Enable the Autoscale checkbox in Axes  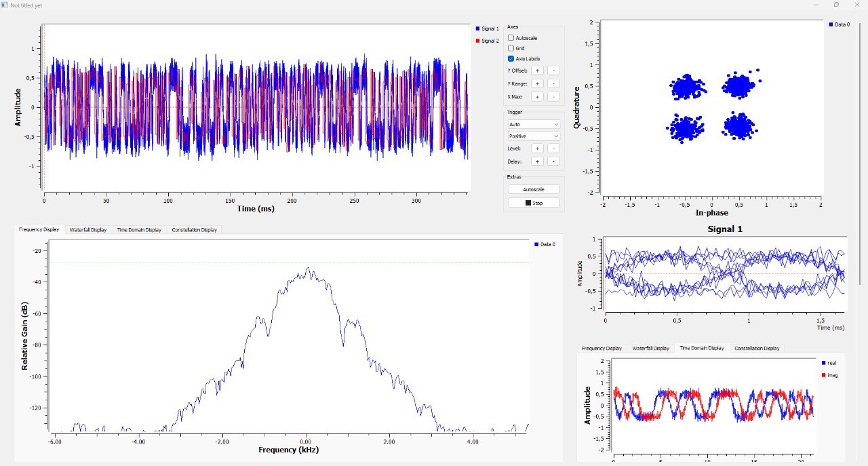[511, 38]
